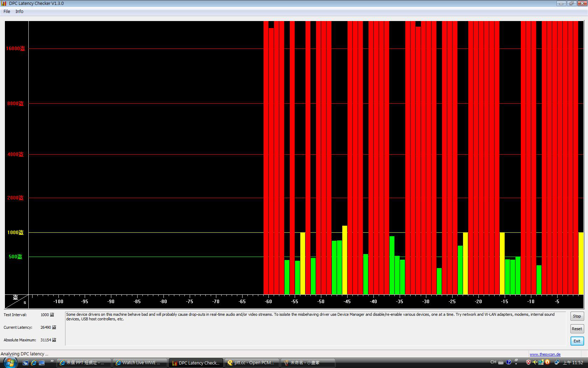588x368 pixels.
Task: Click the Reset button
Action: [577, 329]
